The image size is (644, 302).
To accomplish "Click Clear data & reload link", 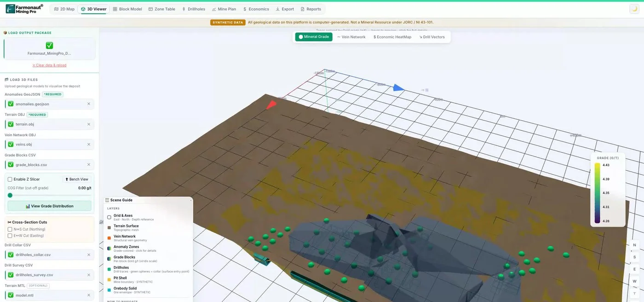I will (x=49, y=65).
